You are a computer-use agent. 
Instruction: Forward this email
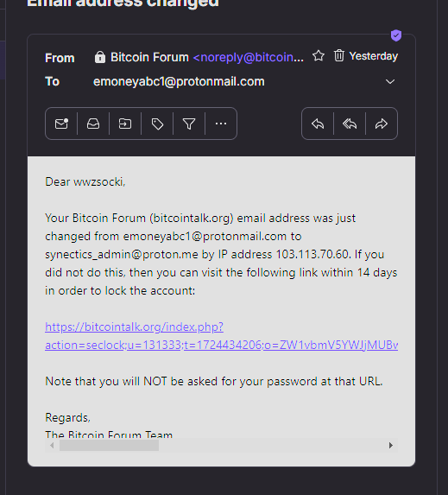[x=382, y=124]
